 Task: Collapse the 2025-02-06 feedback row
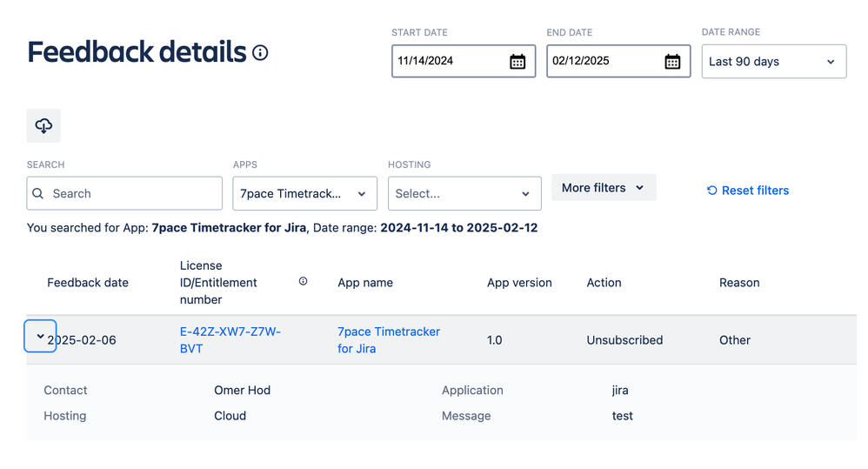click(x=40, y=336)
